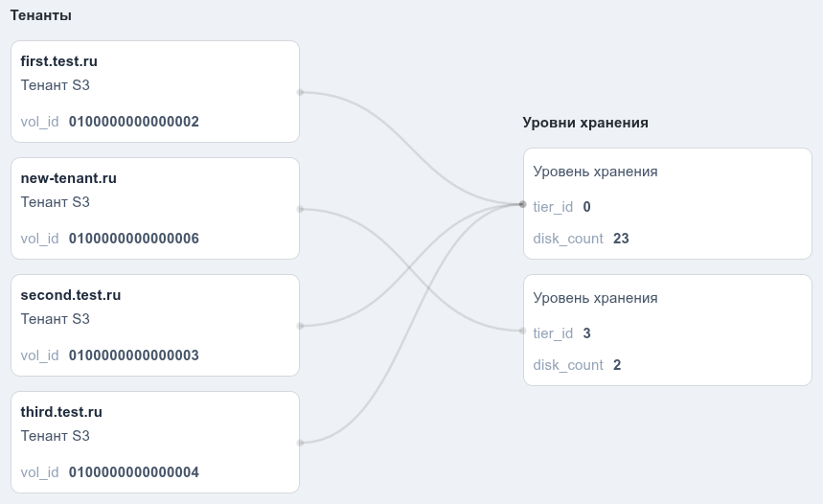
Task: Click vol_id 0100000000000003 value
Action: pos(134,355)
